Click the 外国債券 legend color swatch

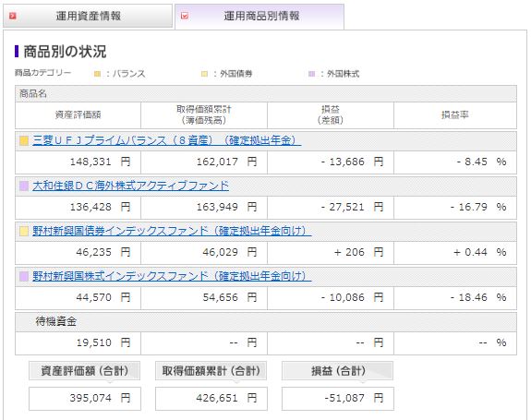click(x=204, y=74)
